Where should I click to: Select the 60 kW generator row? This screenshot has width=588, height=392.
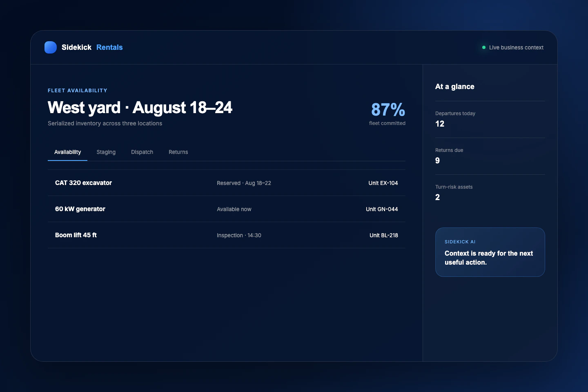click(x=227, y=209)
